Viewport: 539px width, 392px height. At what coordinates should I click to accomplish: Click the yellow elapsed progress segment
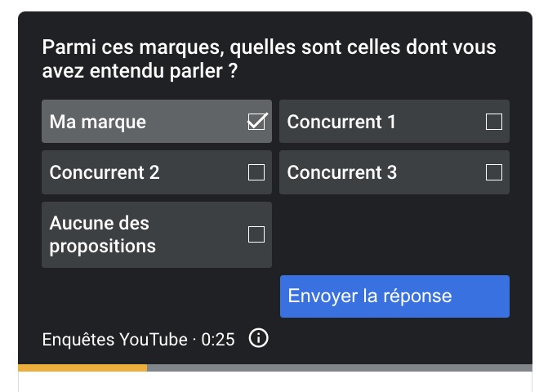click(x=82, y=367)
